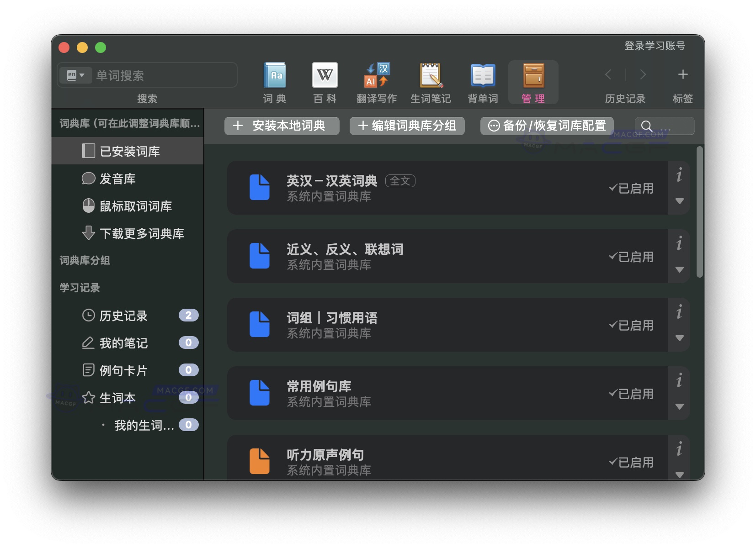Toggle 已启用 for 常用例句库
756x548 pixels.
click(x=632, y=394)
